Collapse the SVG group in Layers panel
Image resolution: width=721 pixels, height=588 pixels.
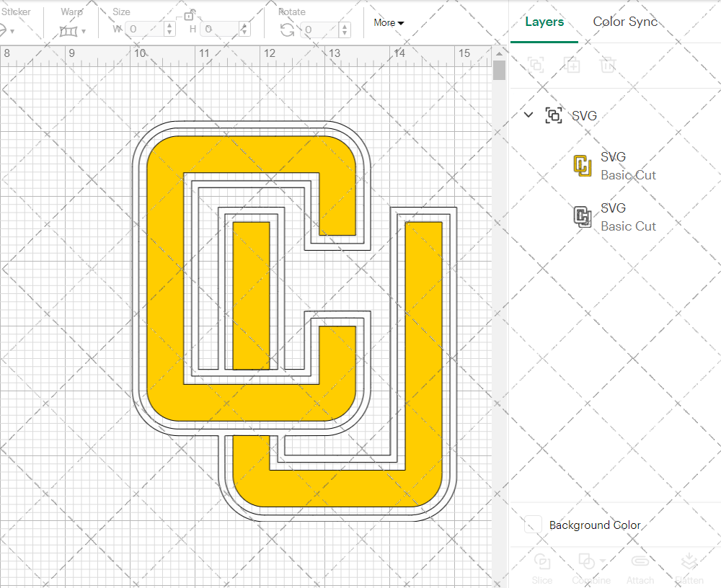pos(528,115)
